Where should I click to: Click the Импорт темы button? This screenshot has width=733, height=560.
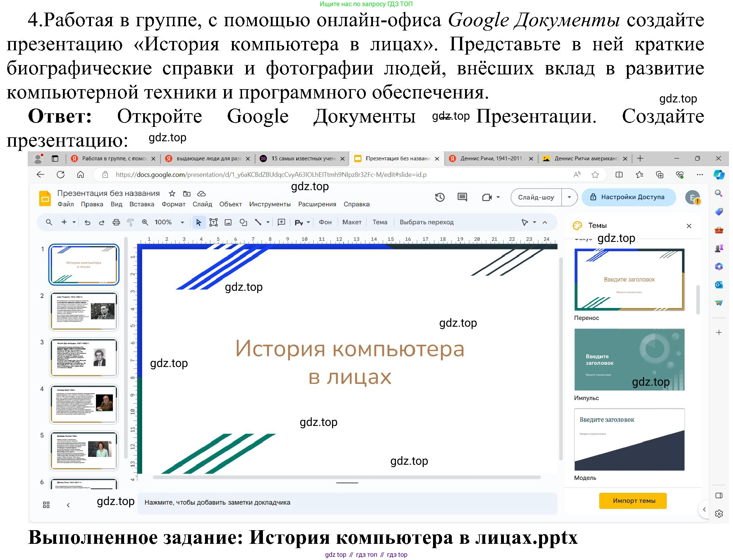coord(632,501)
